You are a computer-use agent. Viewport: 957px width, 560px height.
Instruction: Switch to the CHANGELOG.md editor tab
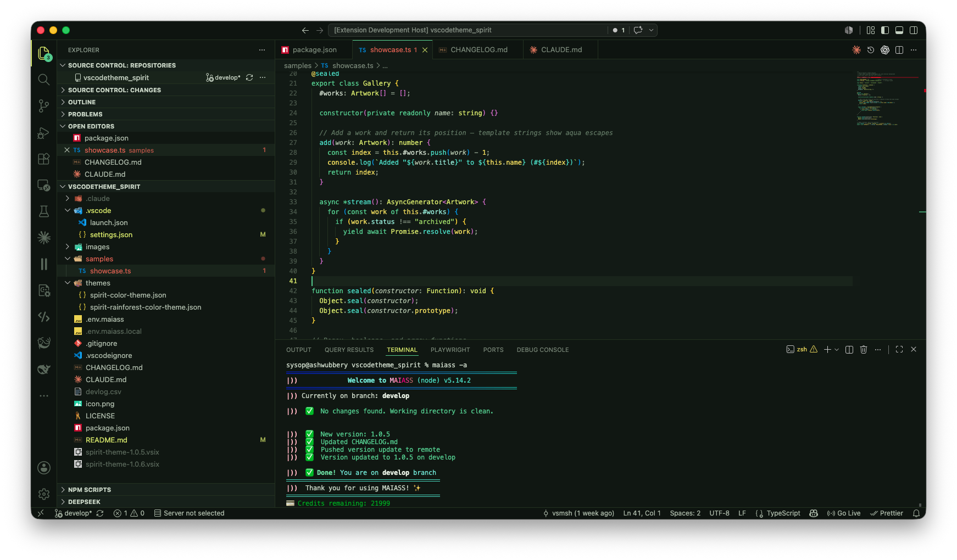coord(478,50)
